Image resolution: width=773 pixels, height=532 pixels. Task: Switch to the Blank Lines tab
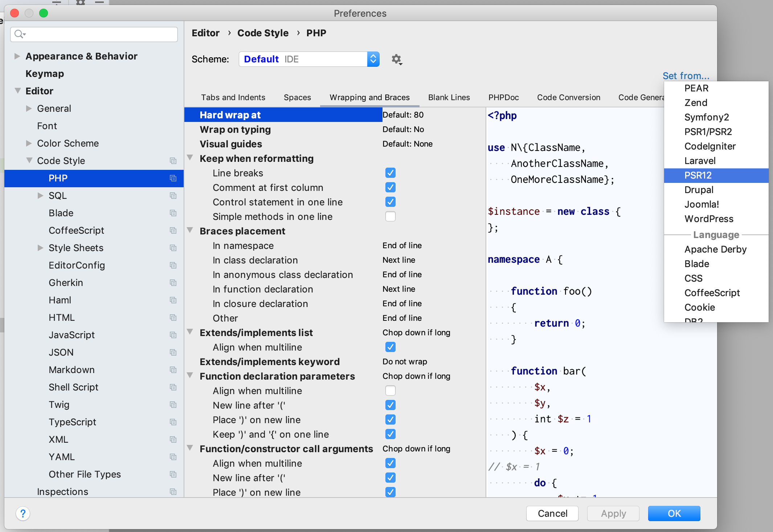point(449,97)
